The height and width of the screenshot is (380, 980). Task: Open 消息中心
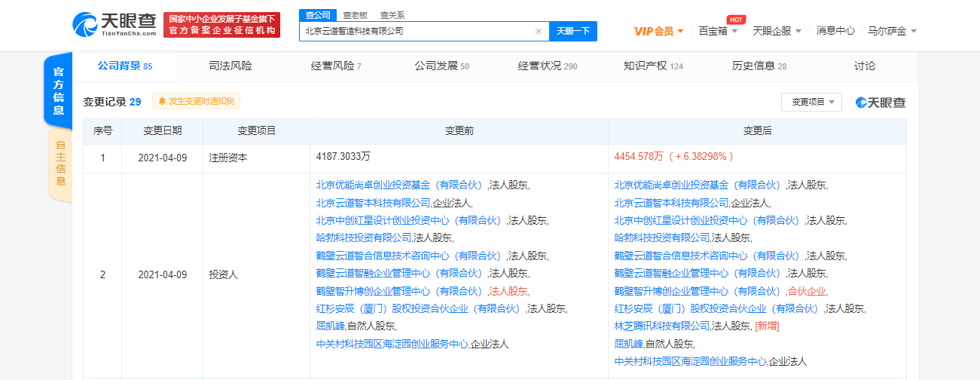(835, 31)
